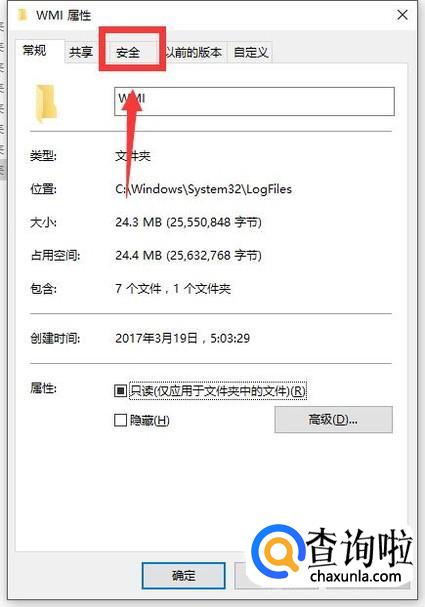425x607 pixels.
Task: Open the 高级(D)... attributes dialog
Action: [x=334, y=419]
